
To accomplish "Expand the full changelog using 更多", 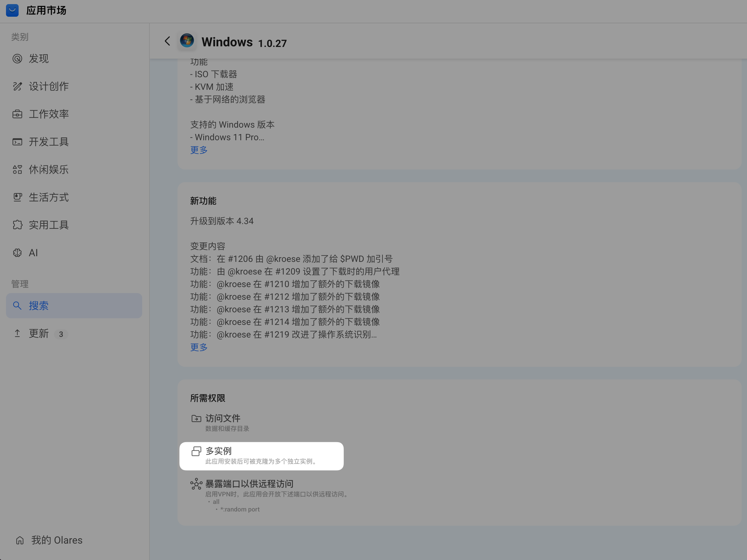I will coord(199,347).
